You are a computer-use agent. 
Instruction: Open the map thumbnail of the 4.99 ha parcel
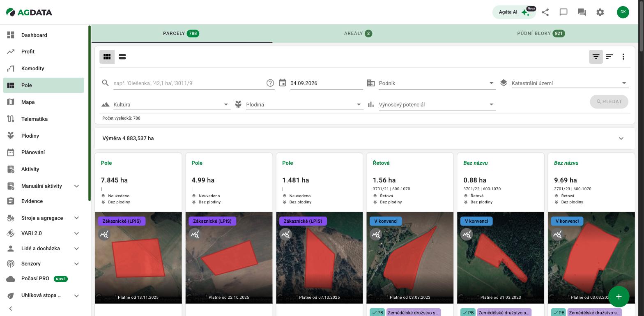[229, 258]
